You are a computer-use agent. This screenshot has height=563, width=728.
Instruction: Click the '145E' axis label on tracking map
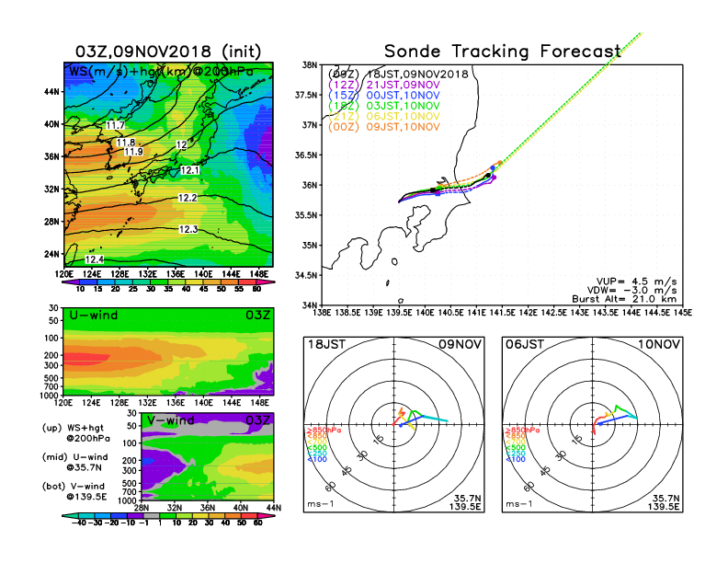(x=682, y=313)
